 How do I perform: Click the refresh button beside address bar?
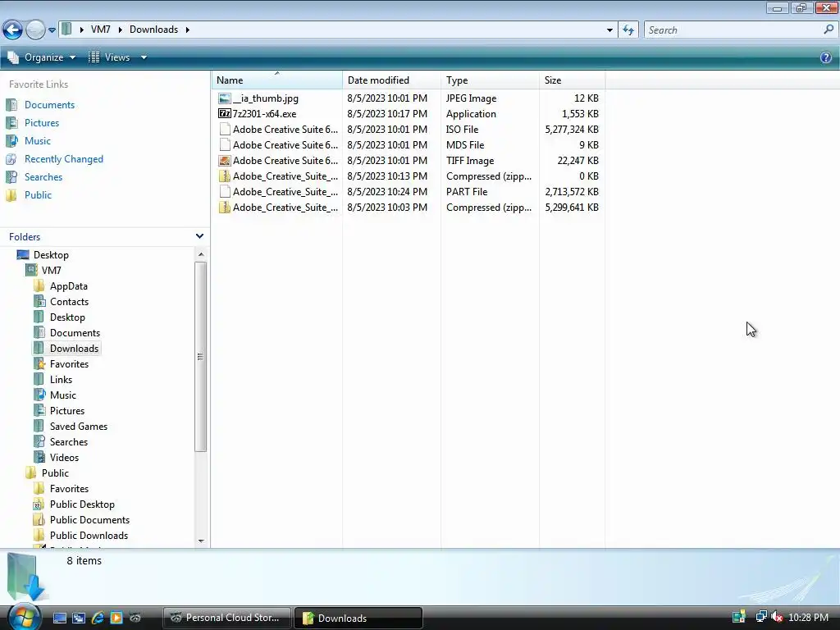point(628,30)
